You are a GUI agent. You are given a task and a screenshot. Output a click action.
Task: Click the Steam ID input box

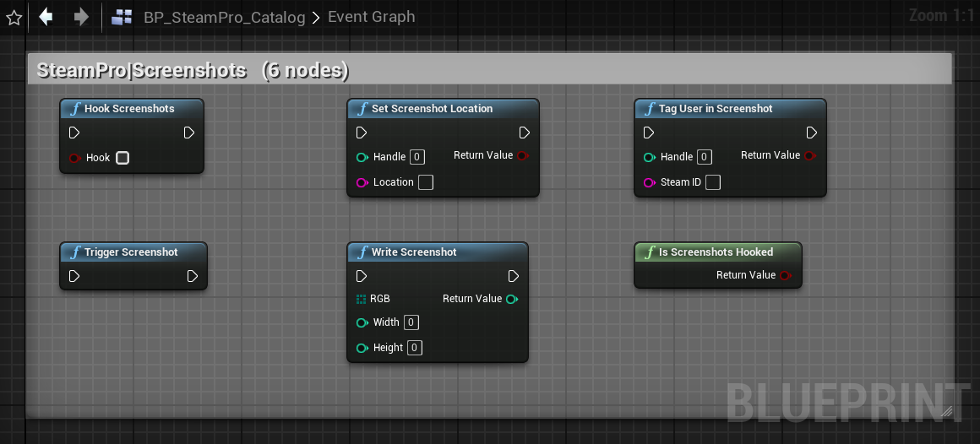tap(712, 182)
